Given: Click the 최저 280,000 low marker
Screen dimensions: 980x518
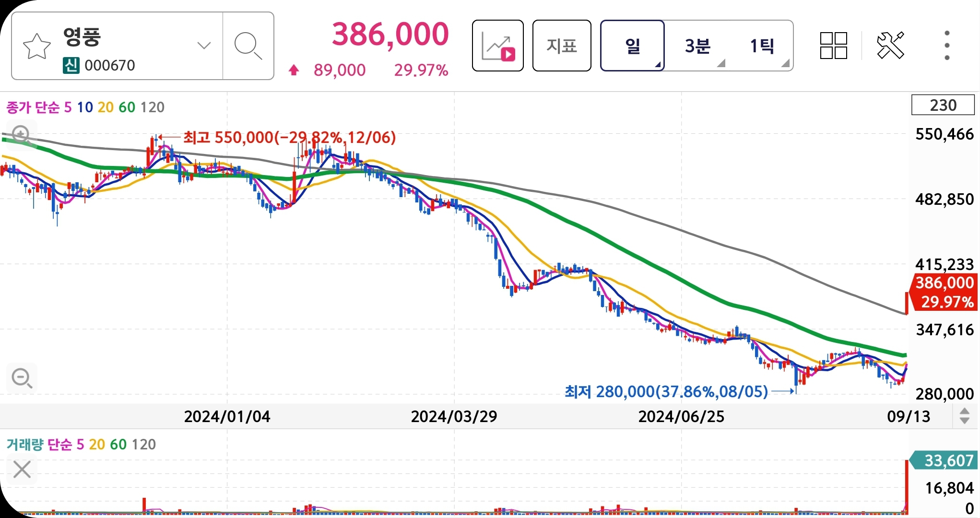Looking at the screenshot, I should click(666, 392).
